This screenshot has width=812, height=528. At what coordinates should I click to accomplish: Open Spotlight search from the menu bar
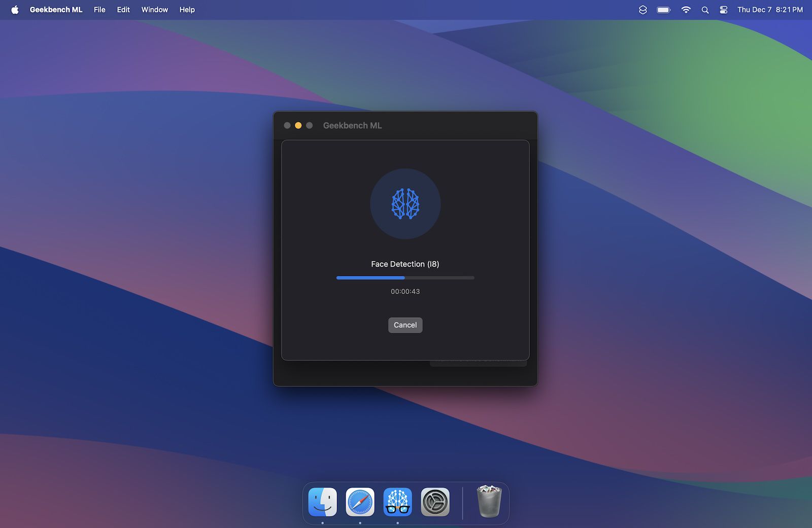coord(705,10)
